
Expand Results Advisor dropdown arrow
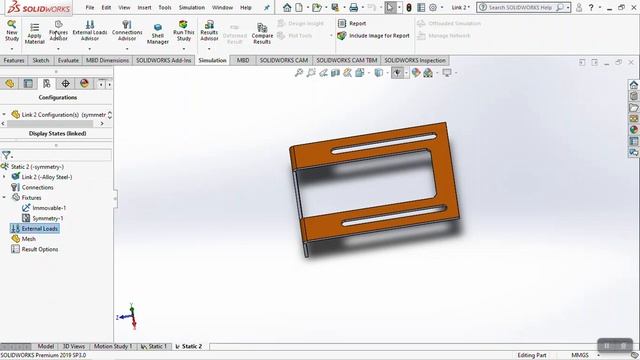pos(209,49)
